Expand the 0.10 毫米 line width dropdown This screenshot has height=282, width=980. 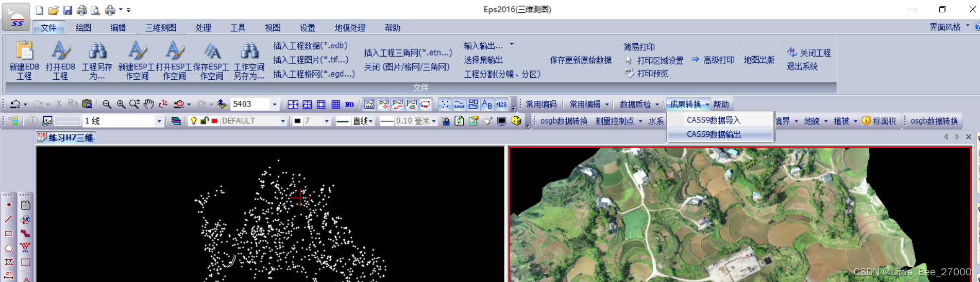pos(434,121)
